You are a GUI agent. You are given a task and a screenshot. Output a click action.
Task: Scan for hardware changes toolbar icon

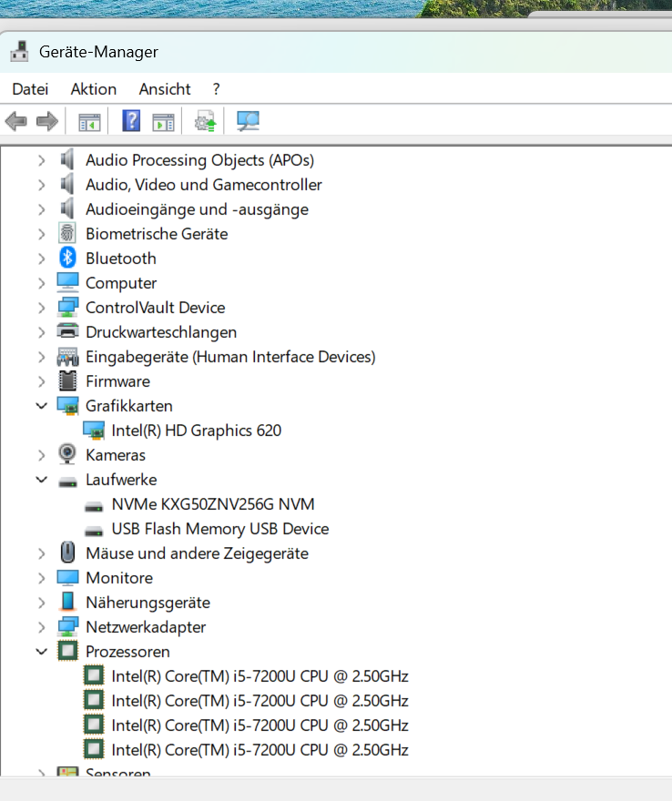pos(248,122)
